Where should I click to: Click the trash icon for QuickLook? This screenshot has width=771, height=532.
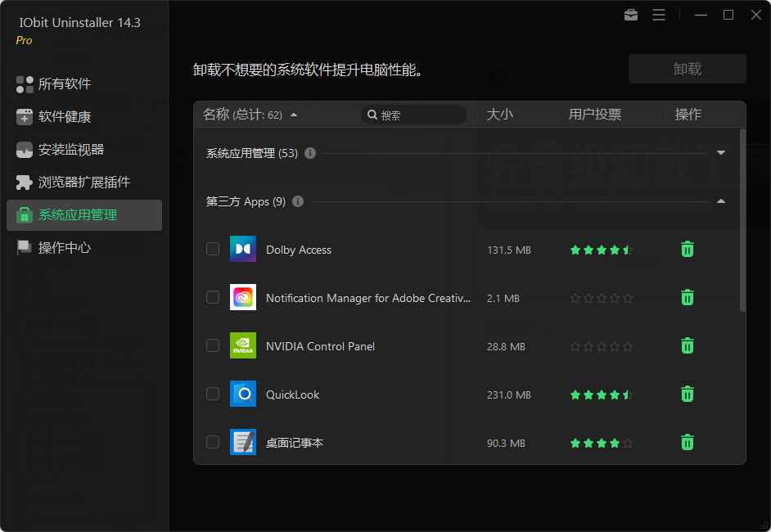[x=688, y=394]
